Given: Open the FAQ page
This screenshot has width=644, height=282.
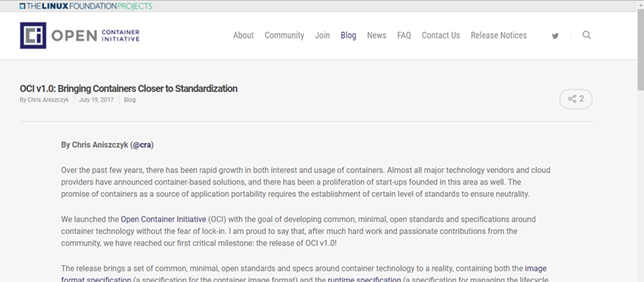Looking at the screenshot, I should (404, 36).
